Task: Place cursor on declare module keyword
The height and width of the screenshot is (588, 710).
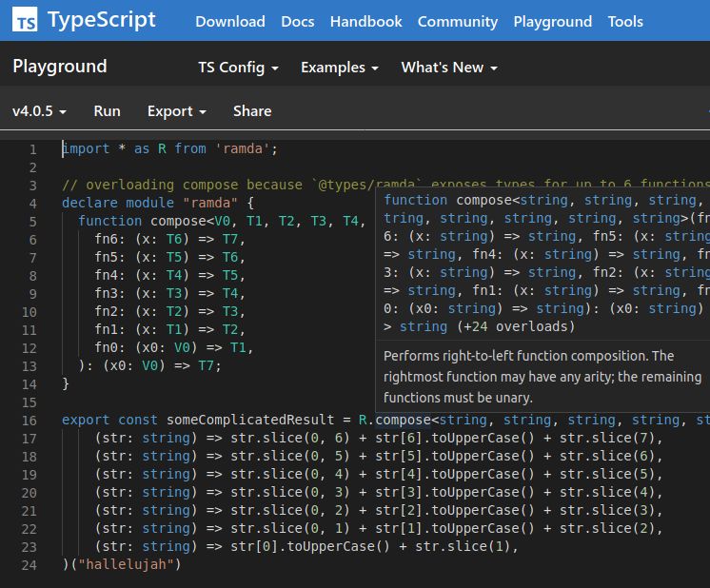Action: (118, 203)
